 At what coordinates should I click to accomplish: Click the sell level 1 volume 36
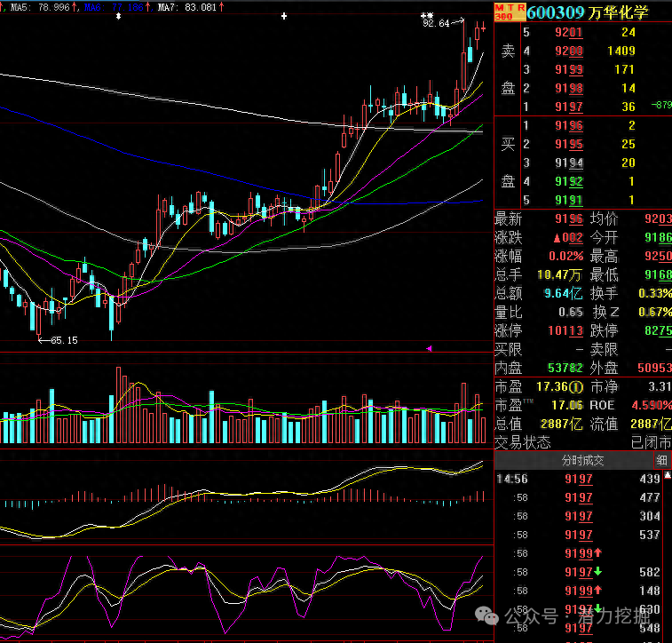click(629, 107)
